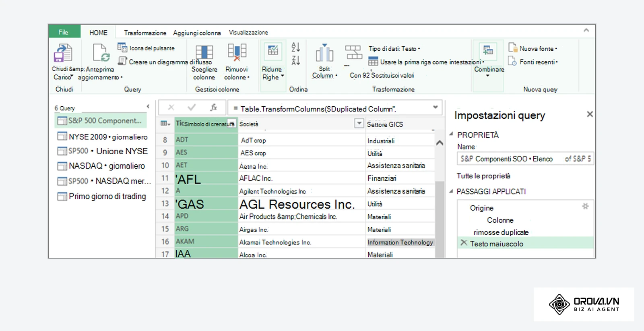Click the Rimuovi colonne icon
644x331 pixels.
(x=237, y=53)
